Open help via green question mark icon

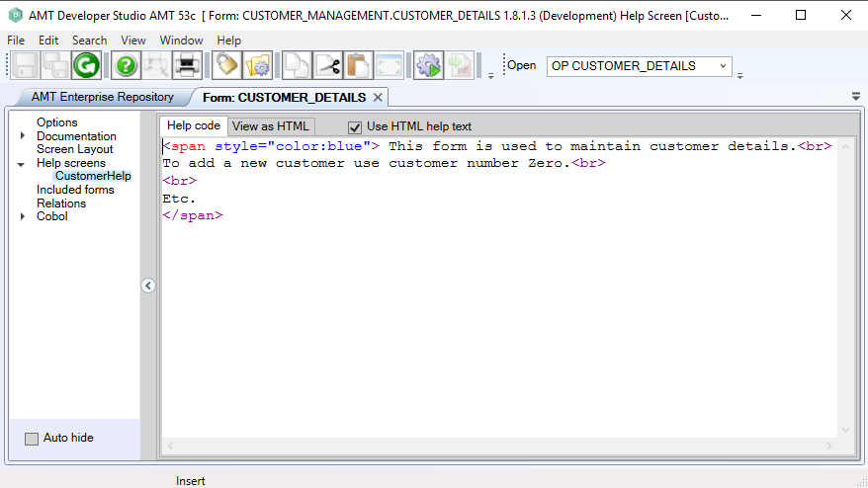pyautogui.click(x=126, y=66)
